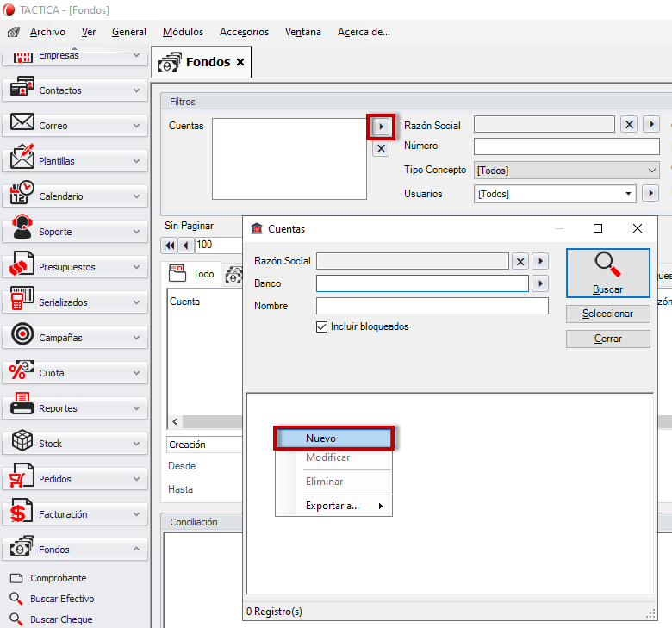
Task: Toggle Incluir bloqueados checkbox
Action: coord(321,327)
